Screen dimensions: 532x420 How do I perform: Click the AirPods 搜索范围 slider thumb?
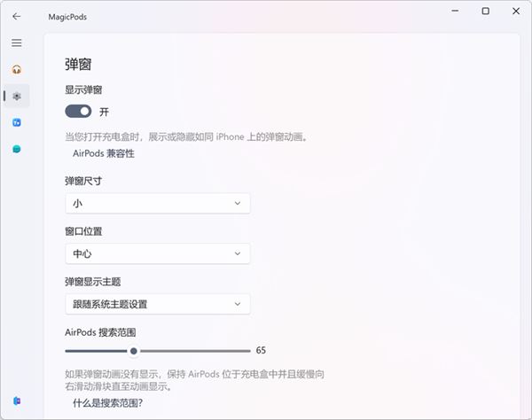coord(134,351)
